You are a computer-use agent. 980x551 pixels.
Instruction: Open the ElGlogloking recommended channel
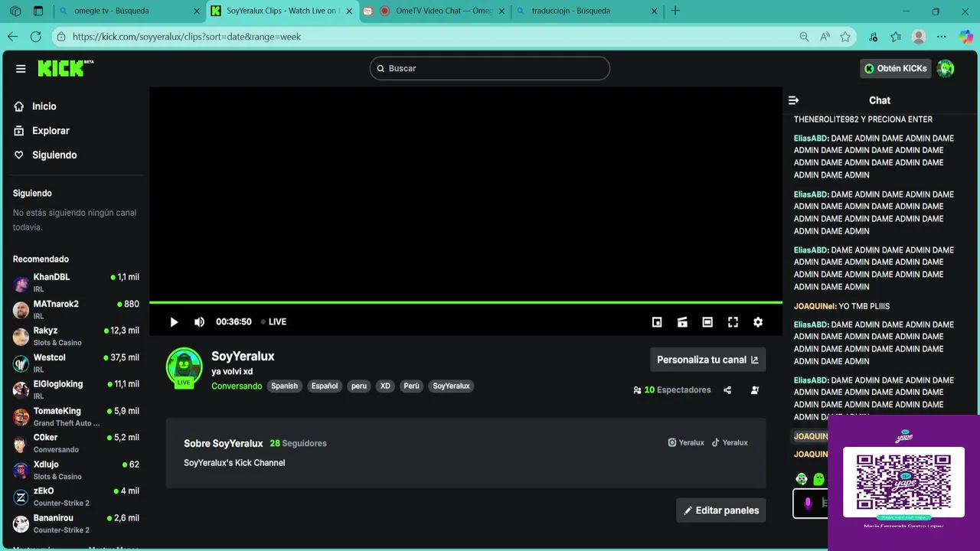point(74,390)
